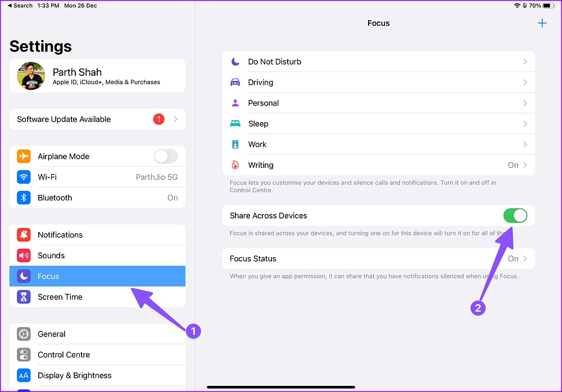The width and height of the screenshot is (562, 392).
Task: Tap the Sounds speaker icon
Action: pos(24,256)
